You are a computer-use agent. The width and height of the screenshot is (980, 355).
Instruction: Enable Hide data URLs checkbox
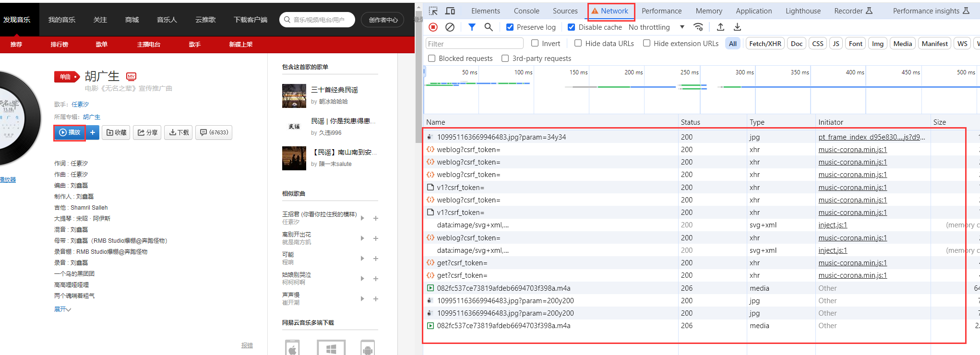tap(578, 43)
